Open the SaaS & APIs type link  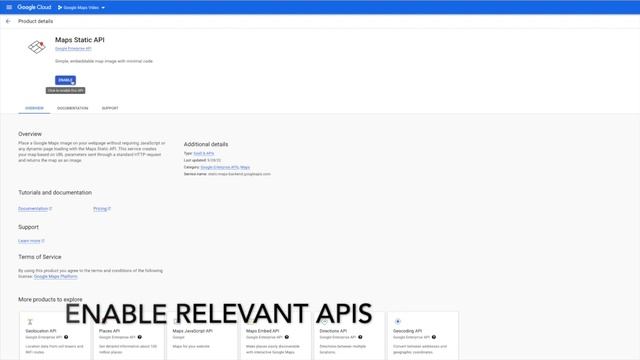[204, 153]
